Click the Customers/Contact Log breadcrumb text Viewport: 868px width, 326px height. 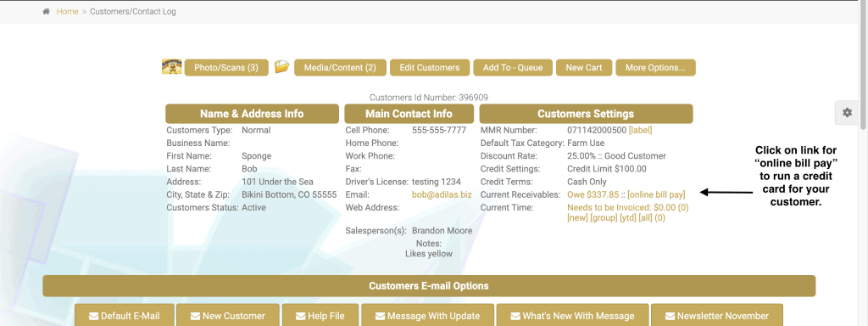pos(133,12)
